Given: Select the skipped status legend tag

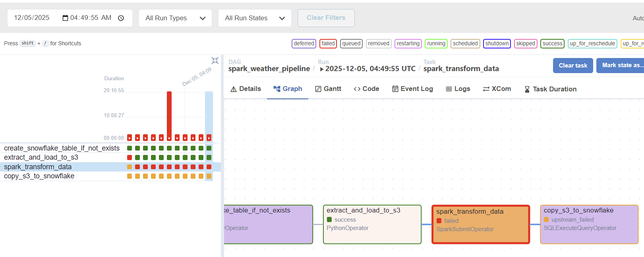Looking at the screenshot, I should [x=526, y=44].
